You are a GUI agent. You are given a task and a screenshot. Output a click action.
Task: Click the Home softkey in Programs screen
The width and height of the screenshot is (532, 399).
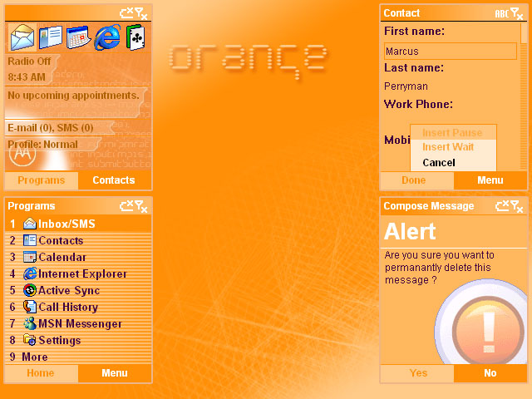click(41, 373)
